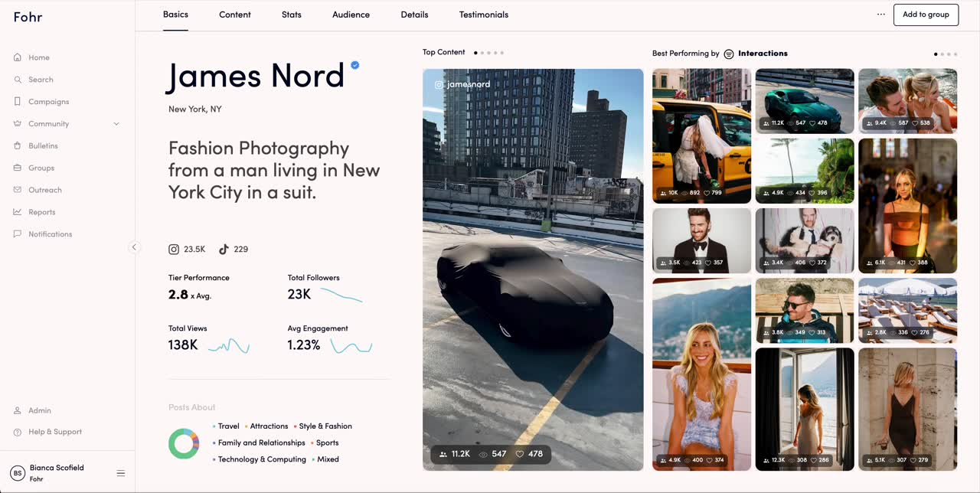Select the second Top Content carousel dot
Viewport: 980px width, 493px height.
482,53
